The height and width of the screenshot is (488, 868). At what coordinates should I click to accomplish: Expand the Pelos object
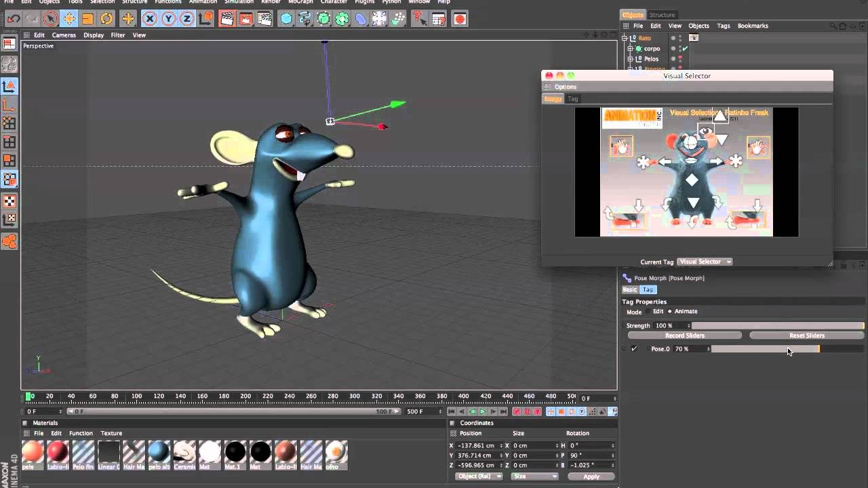(630, 59)
